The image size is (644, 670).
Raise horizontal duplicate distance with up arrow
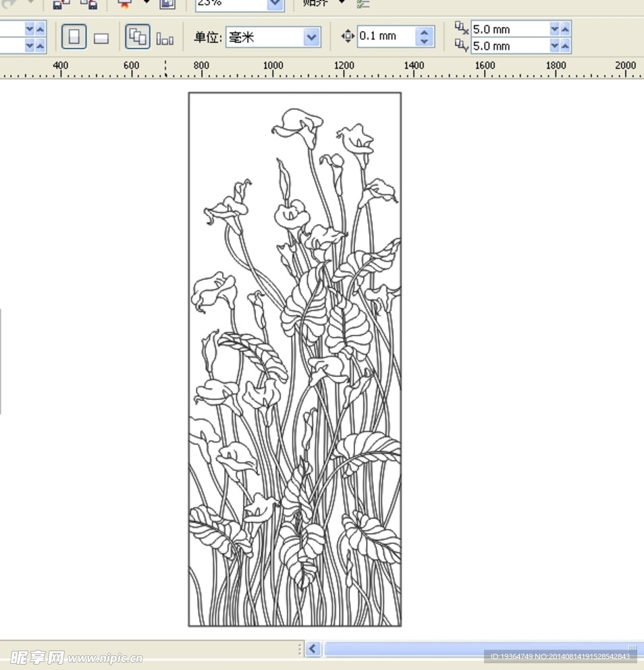coord(565,29)
